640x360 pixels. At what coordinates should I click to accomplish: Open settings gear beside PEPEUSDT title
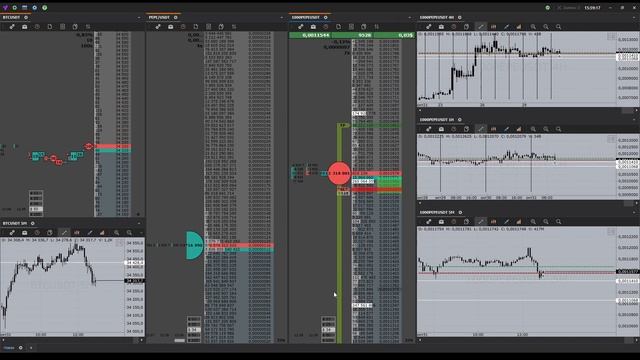[176, 18]
